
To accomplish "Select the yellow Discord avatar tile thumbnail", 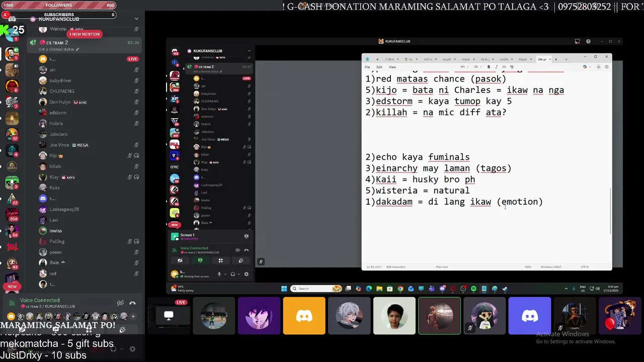I will 304,316.
